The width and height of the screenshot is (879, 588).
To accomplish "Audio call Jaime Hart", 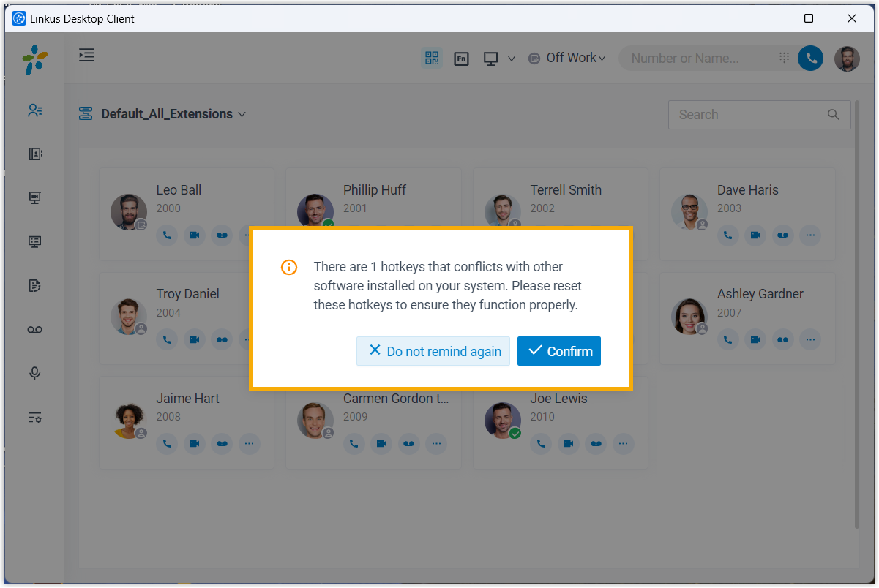I will point(167,444).
